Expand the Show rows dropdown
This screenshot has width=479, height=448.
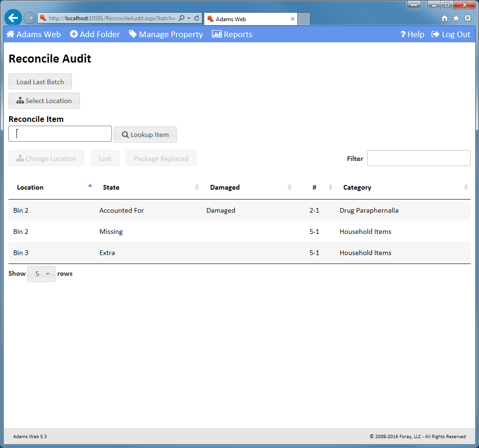coord(41,274)
